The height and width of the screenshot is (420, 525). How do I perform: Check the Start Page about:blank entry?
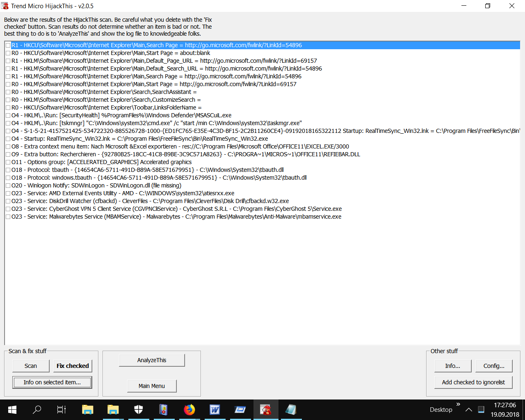point(8,53)
